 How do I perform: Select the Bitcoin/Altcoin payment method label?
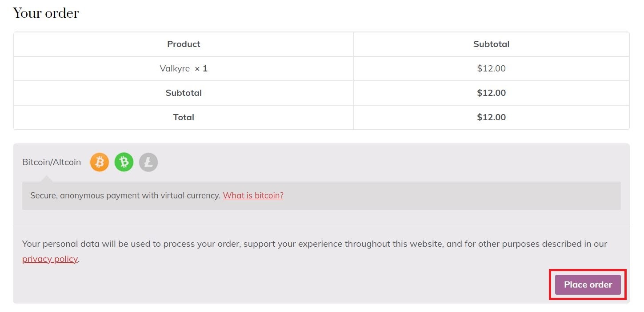(52, 162)
